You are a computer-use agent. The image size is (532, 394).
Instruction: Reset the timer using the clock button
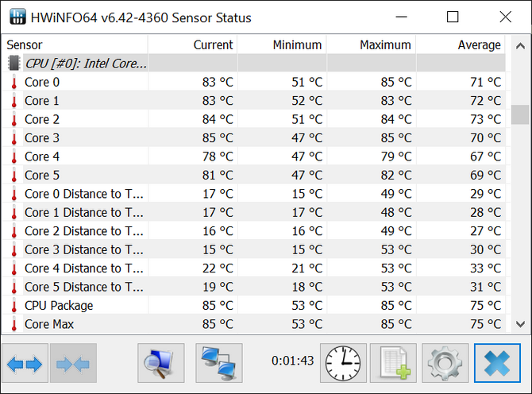coord(343,363)
